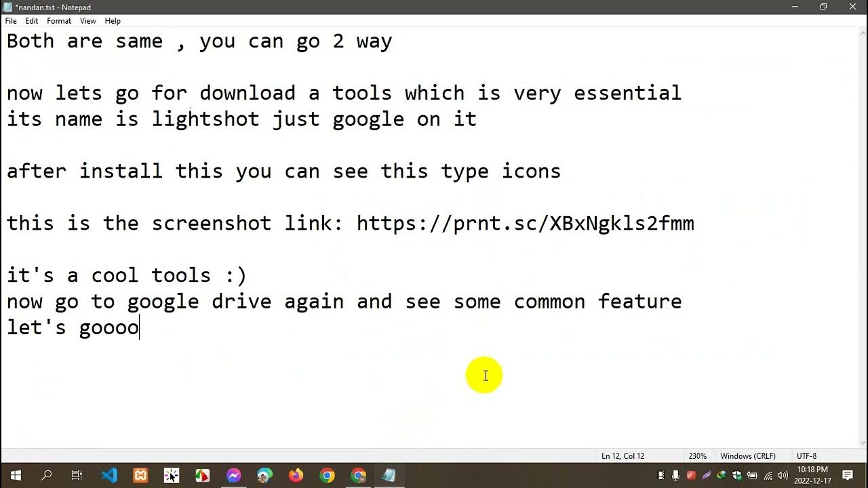The height and width of the screenshot is (488, 868).
Task: Click the line 'after install this you can see this type icons'
Action: point(283,171)
